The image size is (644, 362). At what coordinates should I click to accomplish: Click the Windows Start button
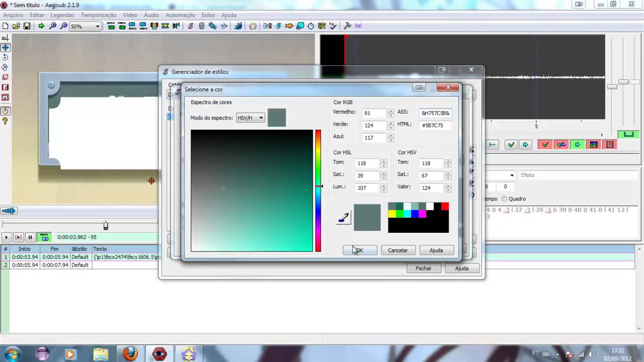[x=12, y=353]
